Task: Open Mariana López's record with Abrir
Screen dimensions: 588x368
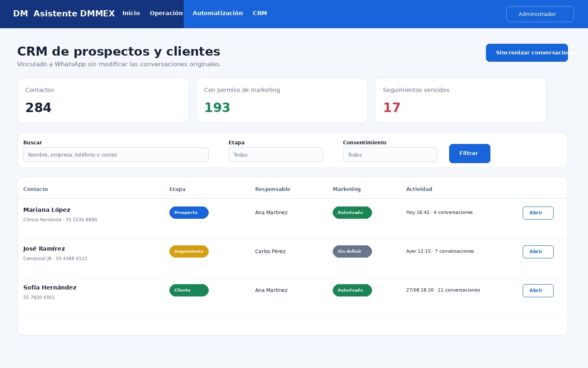Action: click(538, 213)
